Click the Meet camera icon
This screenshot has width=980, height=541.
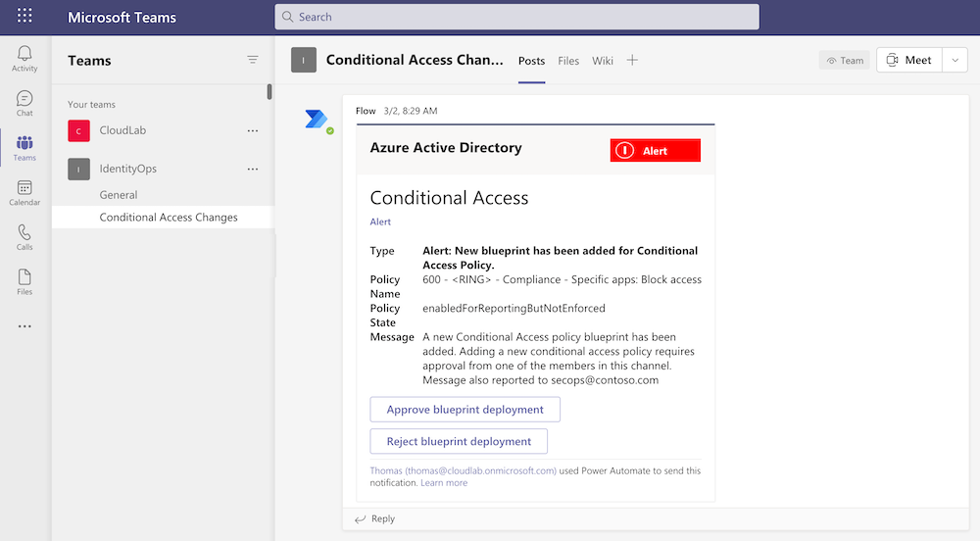892,60
